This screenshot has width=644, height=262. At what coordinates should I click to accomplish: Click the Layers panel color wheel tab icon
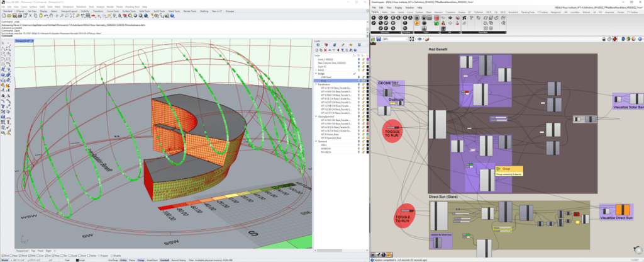(x=318, y=45)
